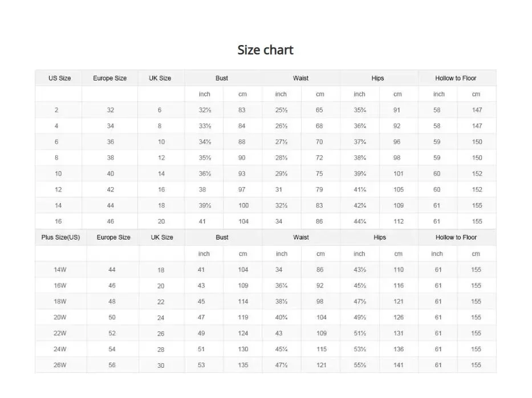The image size is (532, 398).
Task: Click the 18W plus size row label
Action: coord(60,301)
